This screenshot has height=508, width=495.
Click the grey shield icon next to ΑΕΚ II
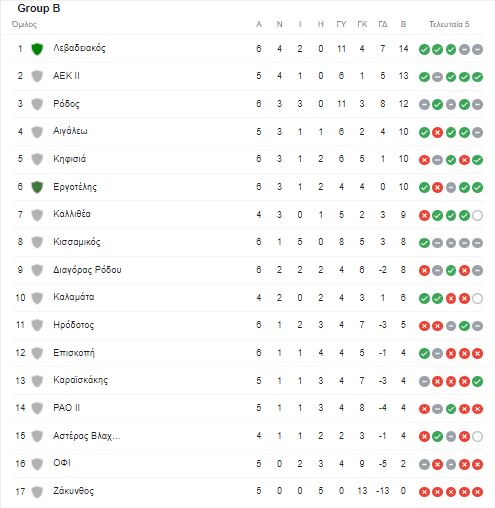click(x=37, y=76)
